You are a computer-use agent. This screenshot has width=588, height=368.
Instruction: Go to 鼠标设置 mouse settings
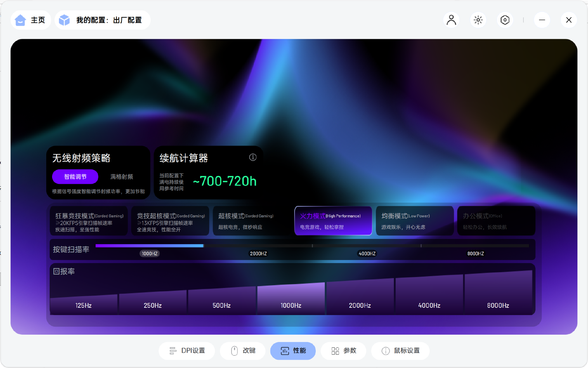400,351
